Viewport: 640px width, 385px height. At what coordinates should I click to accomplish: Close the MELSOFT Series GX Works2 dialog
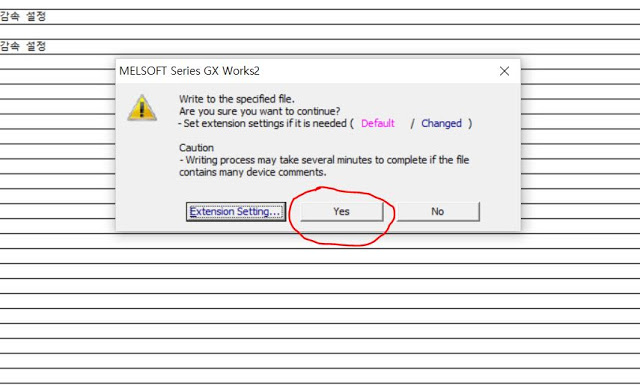(504, 71)
